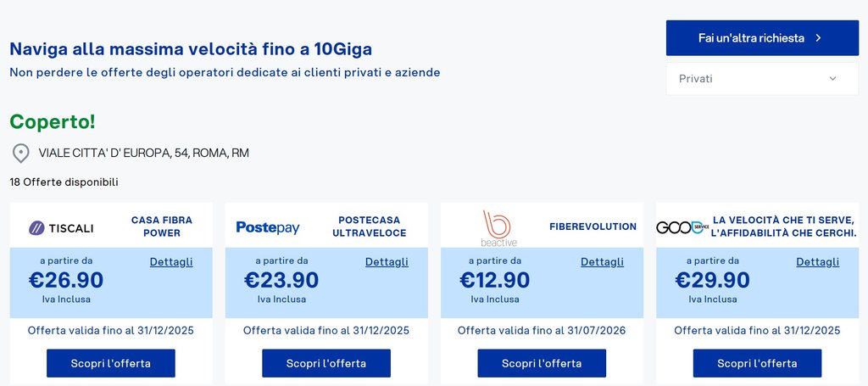Click the Fiberevolution offer title
Screen dimensions: 868x386
[593, 227]
